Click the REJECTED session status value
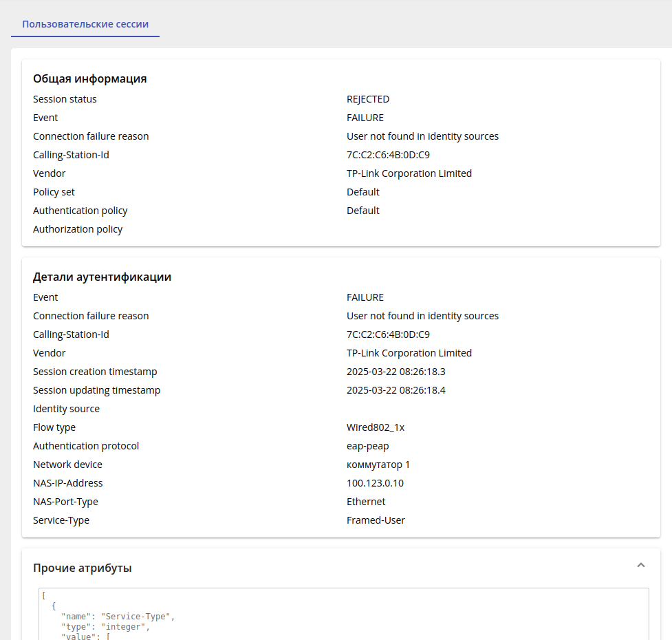672x640 pixels. coord(368,99)
